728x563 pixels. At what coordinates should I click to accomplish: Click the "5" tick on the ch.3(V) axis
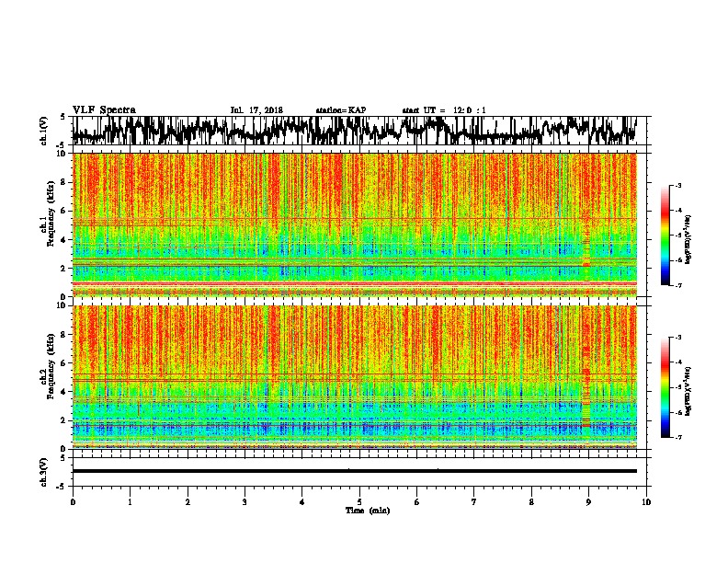tap(63, 458)
